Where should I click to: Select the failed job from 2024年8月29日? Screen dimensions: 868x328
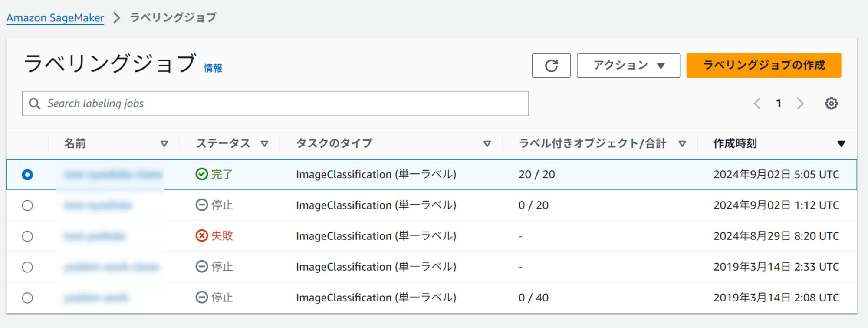point(27,236)
